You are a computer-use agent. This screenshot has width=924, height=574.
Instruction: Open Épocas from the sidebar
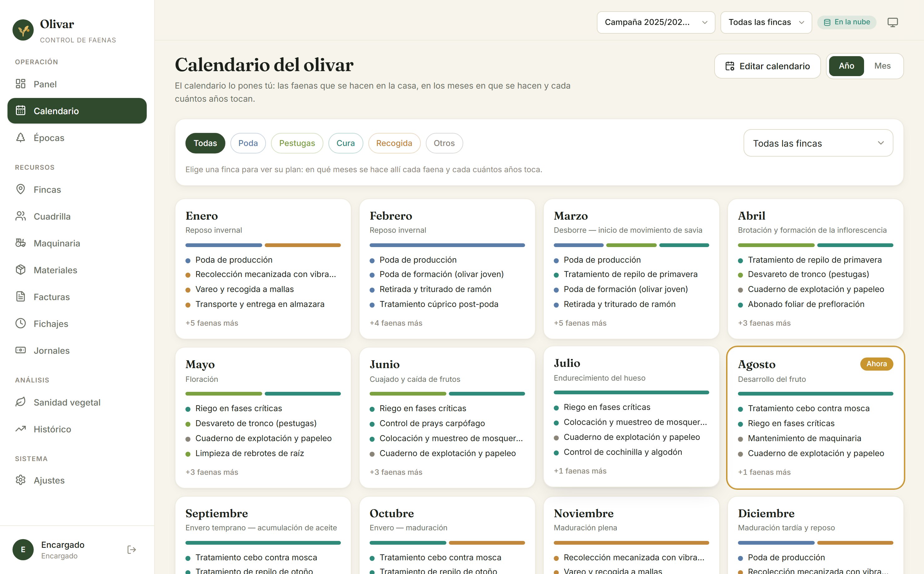(x=77, y=138)
